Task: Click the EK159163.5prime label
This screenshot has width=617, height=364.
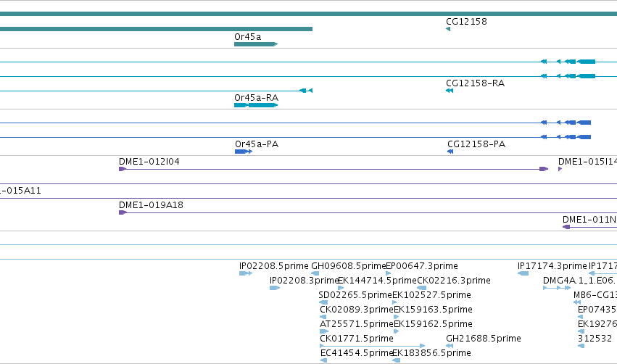Action: pyautogui.click(x=434, y=310)
